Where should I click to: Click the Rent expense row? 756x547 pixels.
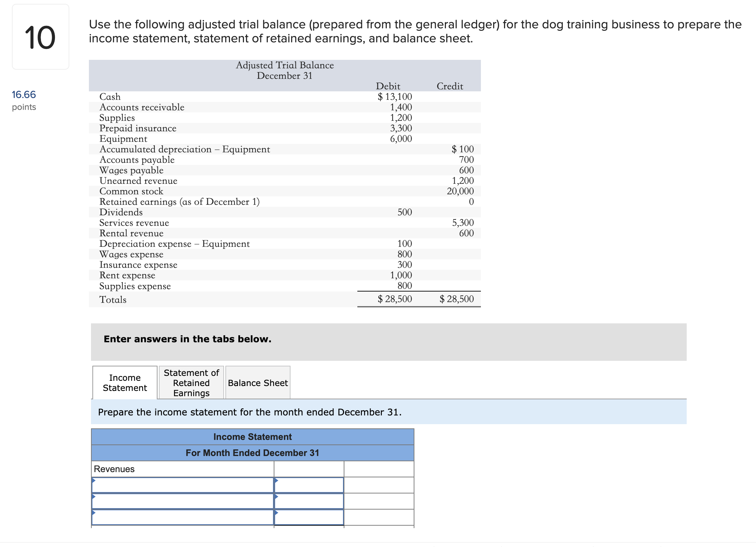click(x=285, y=275)
